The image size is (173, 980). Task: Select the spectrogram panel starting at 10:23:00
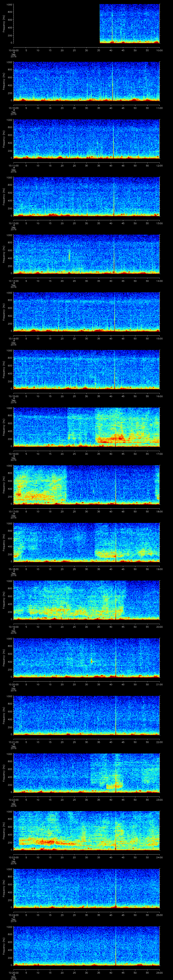point(87,831)
